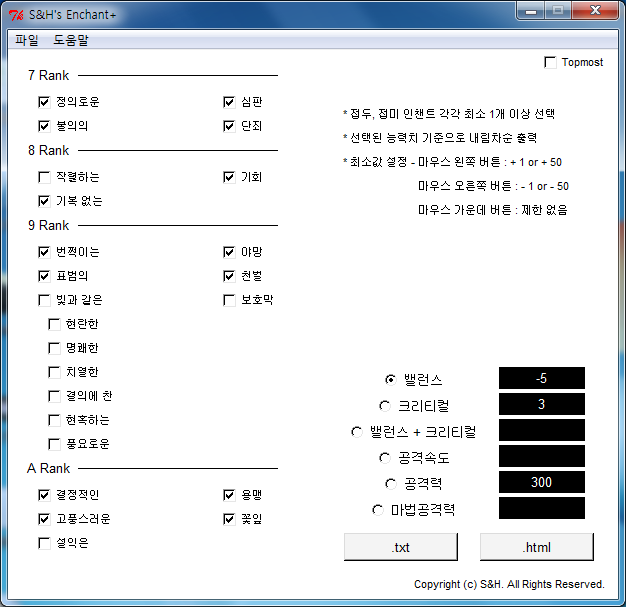Check the 풍요로운 checkbox
The image size is (626, 607).
(x=55, y=444)
